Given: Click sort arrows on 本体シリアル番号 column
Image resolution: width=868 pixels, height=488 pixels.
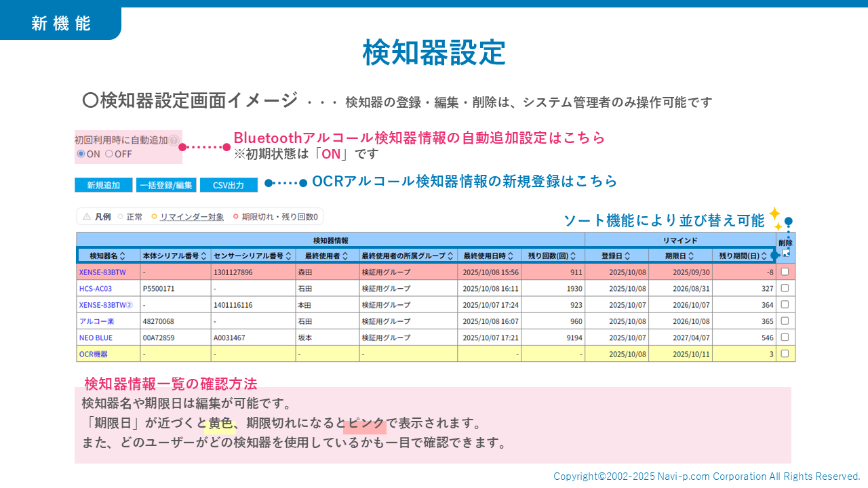Looking at the screenshot, I should [205, 256].
